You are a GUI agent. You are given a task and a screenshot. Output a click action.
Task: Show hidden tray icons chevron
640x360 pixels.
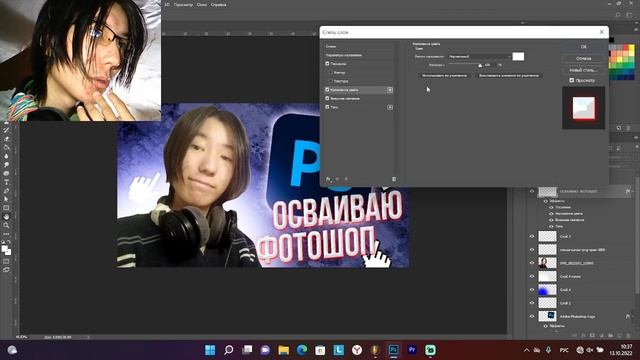click(527, 350)
